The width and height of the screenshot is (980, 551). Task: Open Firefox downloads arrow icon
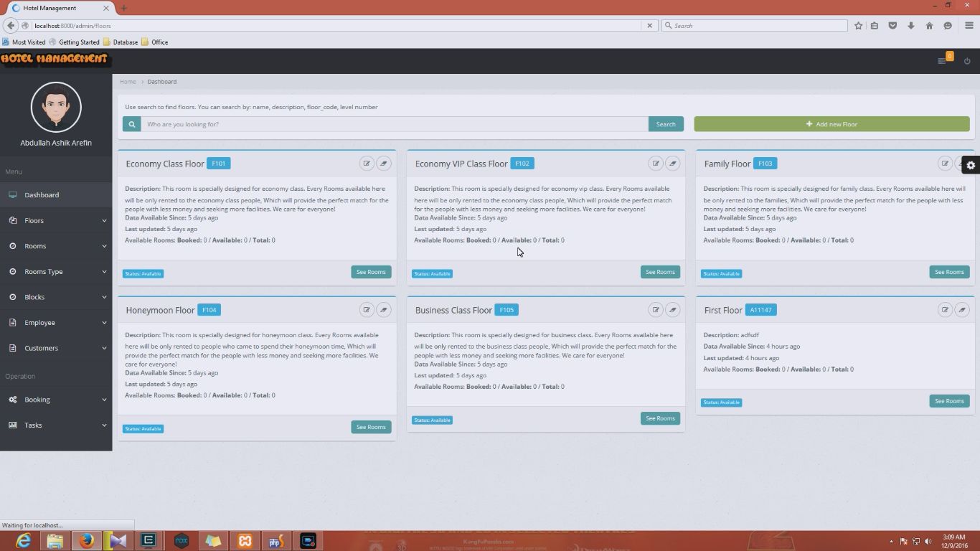pos(911,26)
